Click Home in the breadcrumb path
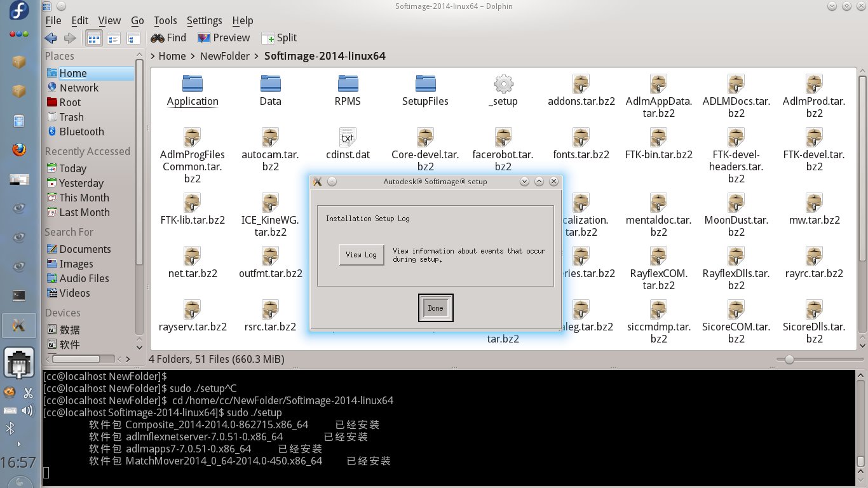 point(172,56)
